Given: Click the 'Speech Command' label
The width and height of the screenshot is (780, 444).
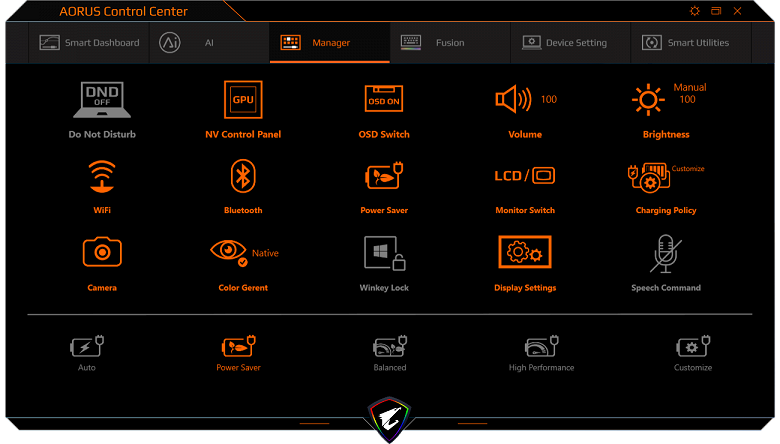Looking at the screenshot, I should click(666, 288).
